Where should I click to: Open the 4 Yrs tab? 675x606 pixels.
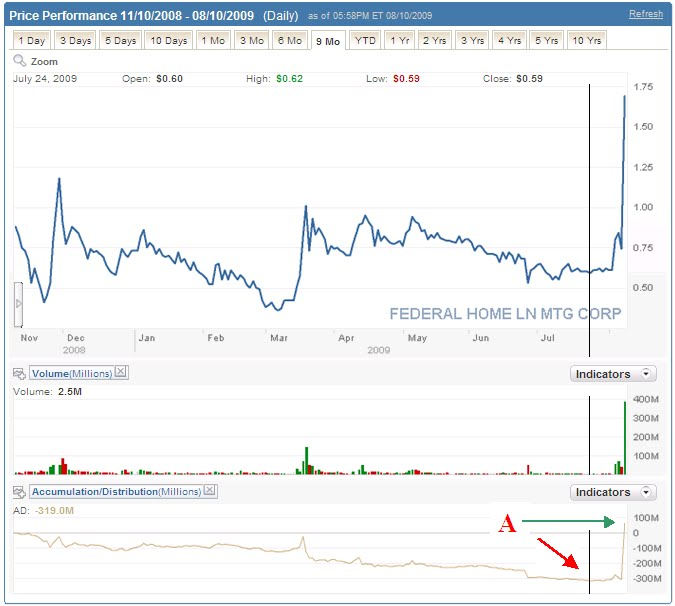click(509, 40)
